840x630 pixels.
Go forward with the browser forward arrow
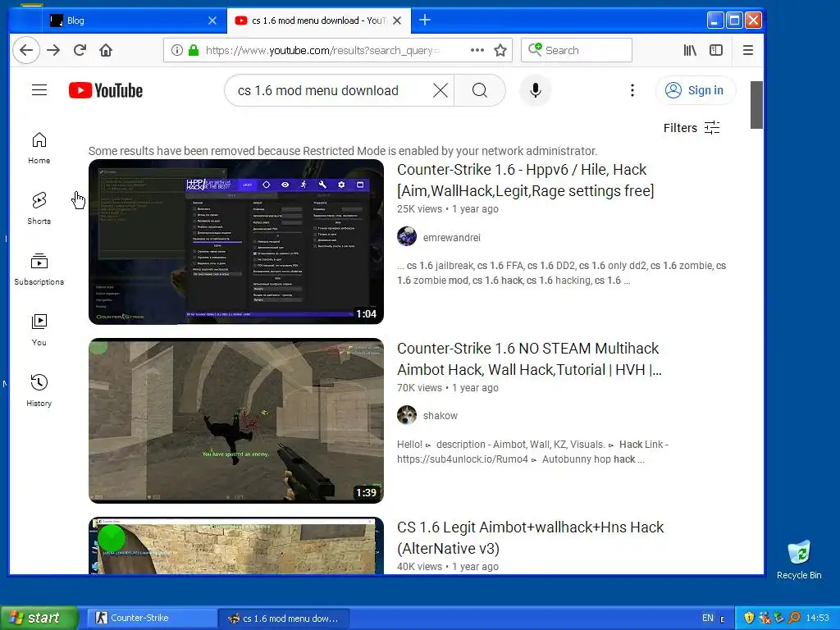point(53,50)
